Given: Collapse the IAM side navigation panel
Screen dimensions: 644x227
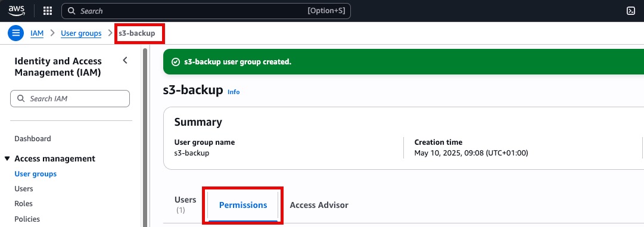Looking at the screenshot, I should [125, 61].
